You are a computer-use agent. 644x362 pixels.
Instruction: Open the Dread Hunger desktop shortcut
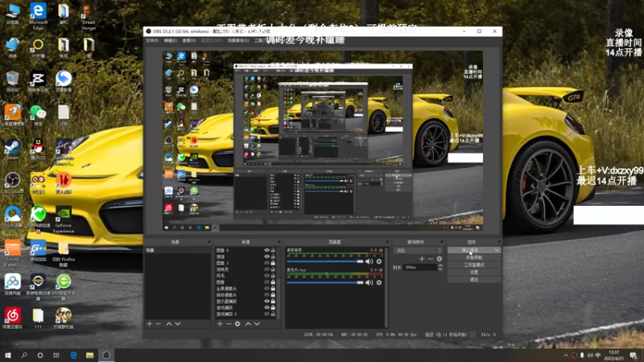(x=89, y=17)
